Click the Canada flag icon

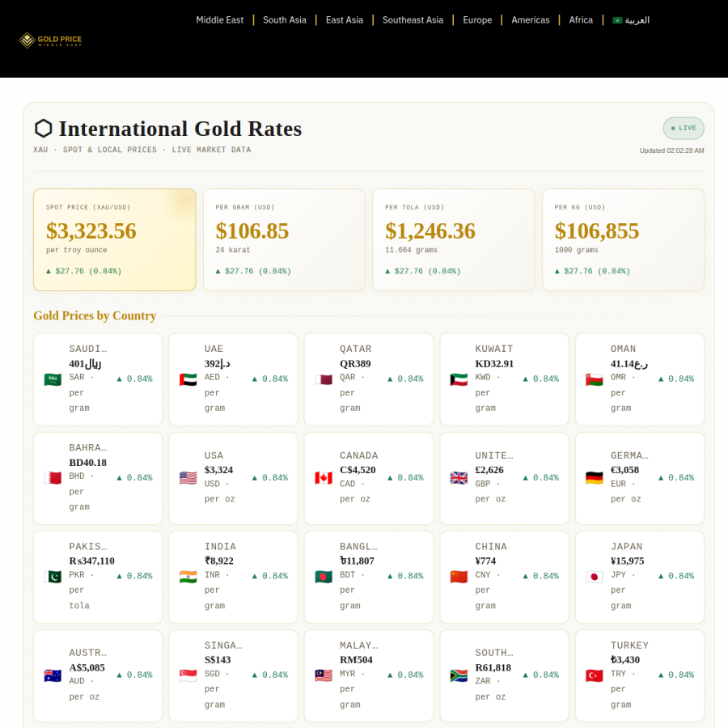[x=324, y=478]
